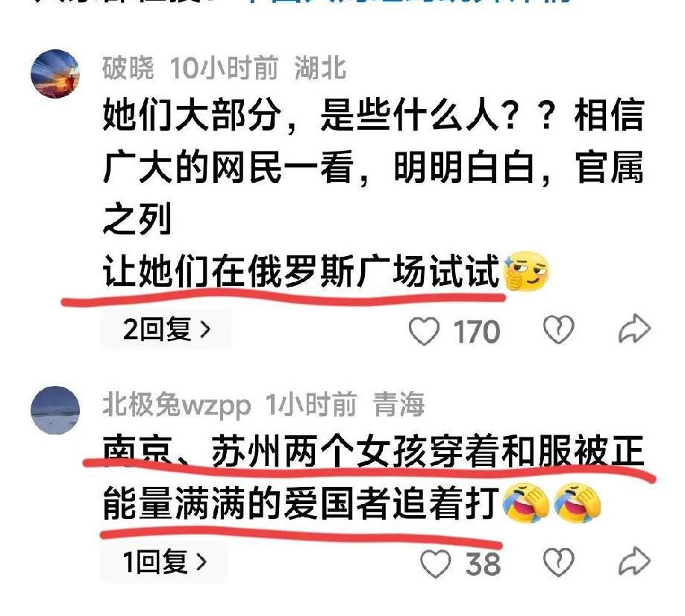Dislike 破晓's comment via broken heart

[558, 329]
